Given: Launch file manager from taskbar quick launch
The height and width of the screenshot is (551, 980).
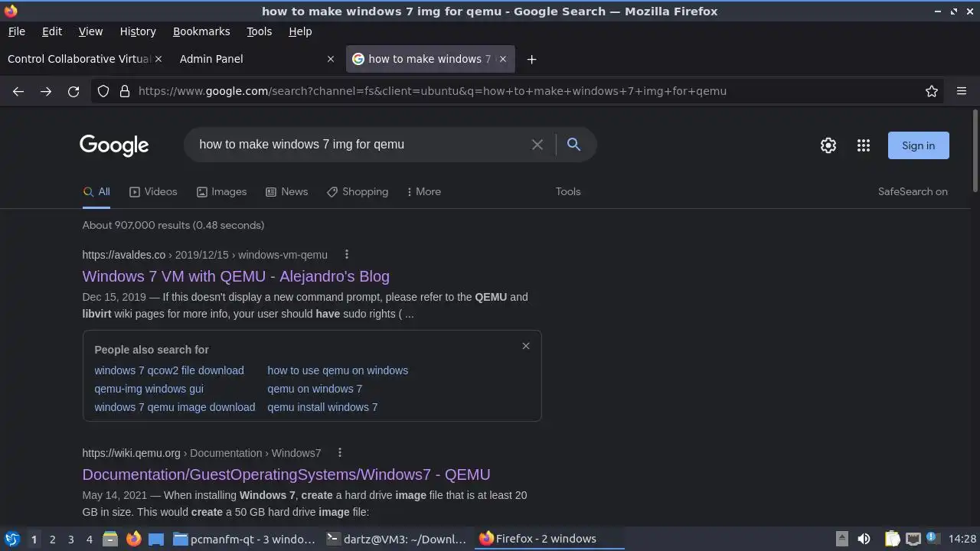Looking at the screenshot, I should (x=110, y=539).
